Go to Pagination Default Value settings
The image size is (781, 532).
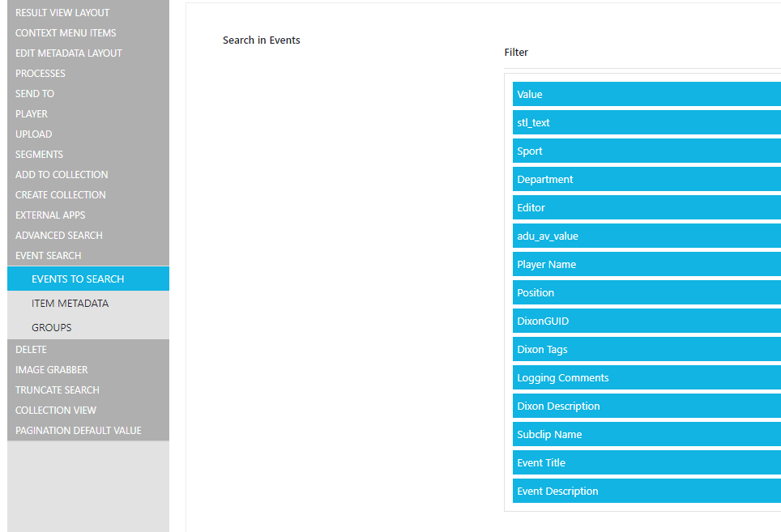pos(79,431)
